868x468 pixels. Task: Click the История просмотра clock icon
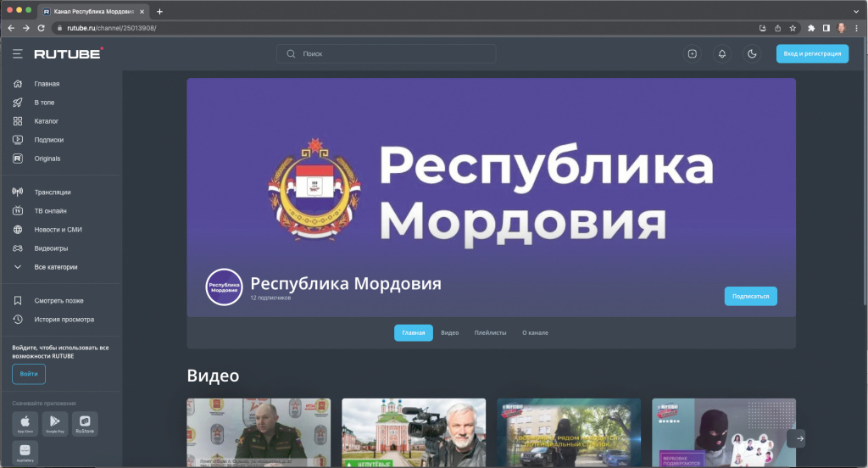point(18,319)
